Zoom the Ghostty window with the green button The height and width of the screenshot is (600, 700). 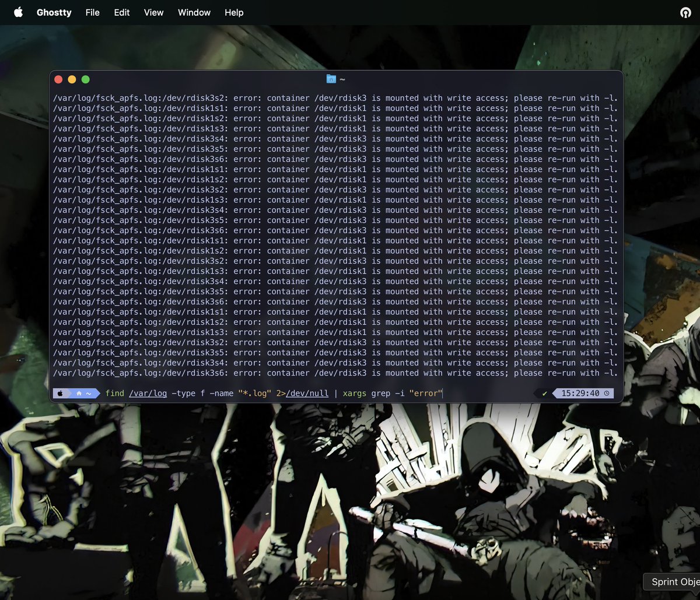click(x=86, y=79)
